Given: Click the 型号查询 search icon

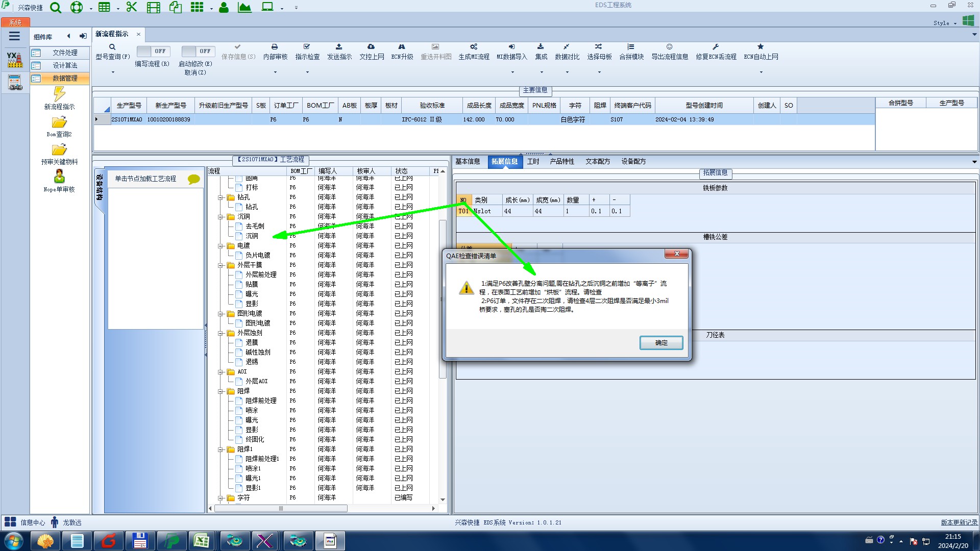Looking at the screenshot, I should (112, 47).
